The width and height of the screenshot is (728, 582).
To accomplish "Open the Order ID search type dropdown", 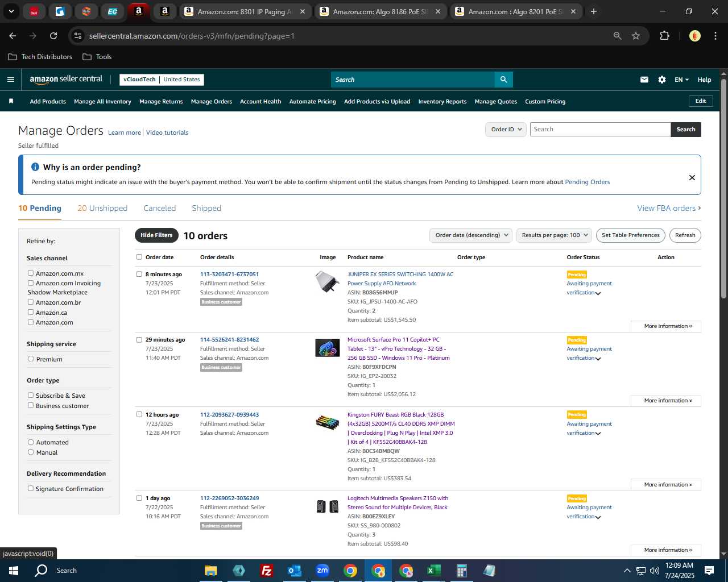I will click(506, 130).
